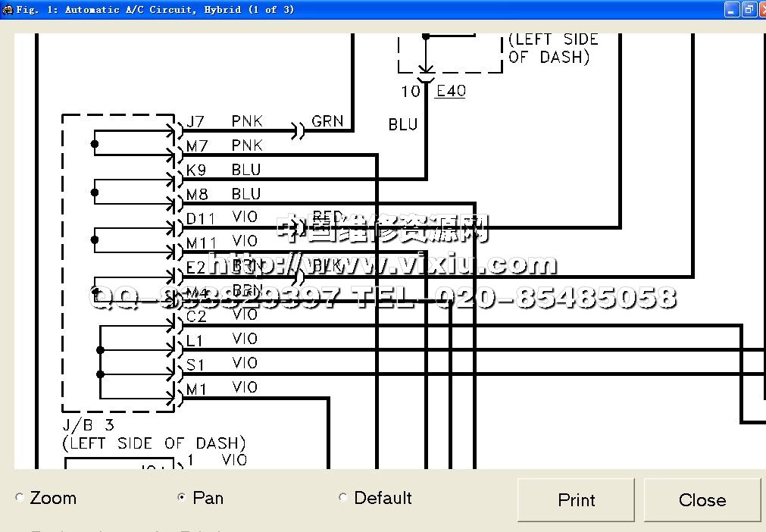Select the L1 VIO terminal label

195,340
